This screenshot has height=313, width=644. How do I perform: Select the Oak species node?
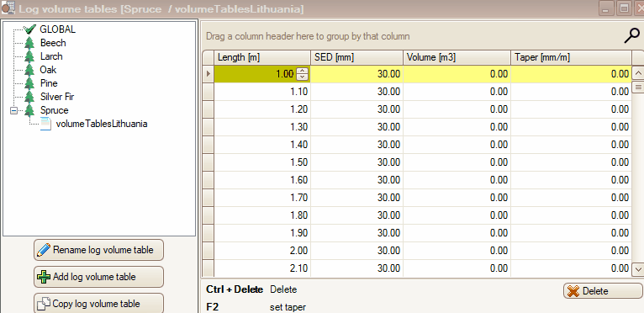[x=48, y=70]
